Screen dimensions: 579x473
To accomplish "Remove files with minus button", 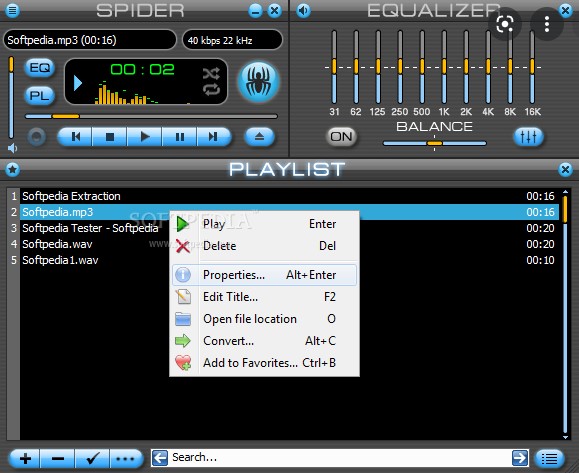I will (x=58, y=459).
